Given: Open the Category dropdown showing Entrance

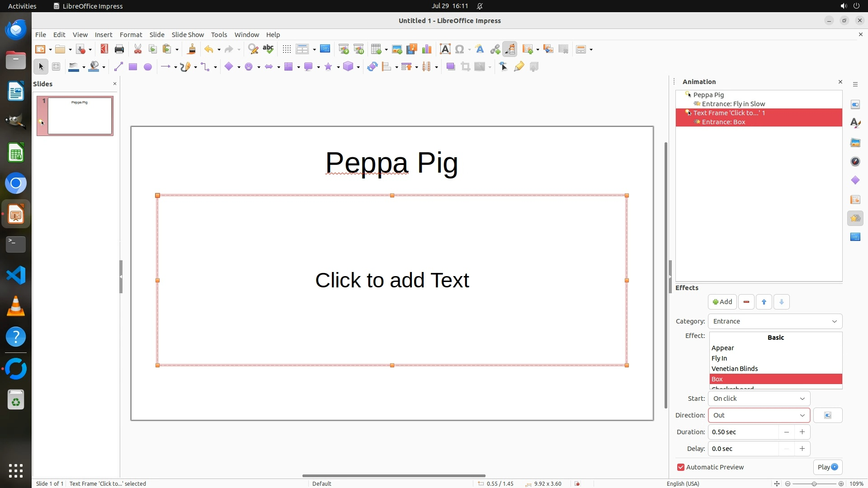Looking at the screenshot, I should (775, 321).
